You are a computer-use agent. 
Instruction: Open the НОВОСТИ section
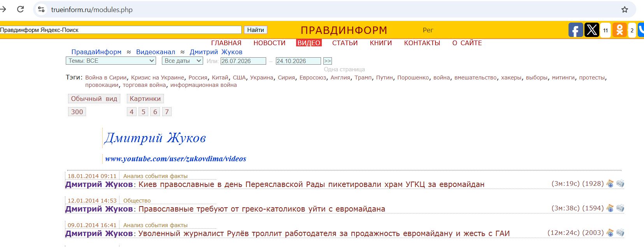point(269,43)
